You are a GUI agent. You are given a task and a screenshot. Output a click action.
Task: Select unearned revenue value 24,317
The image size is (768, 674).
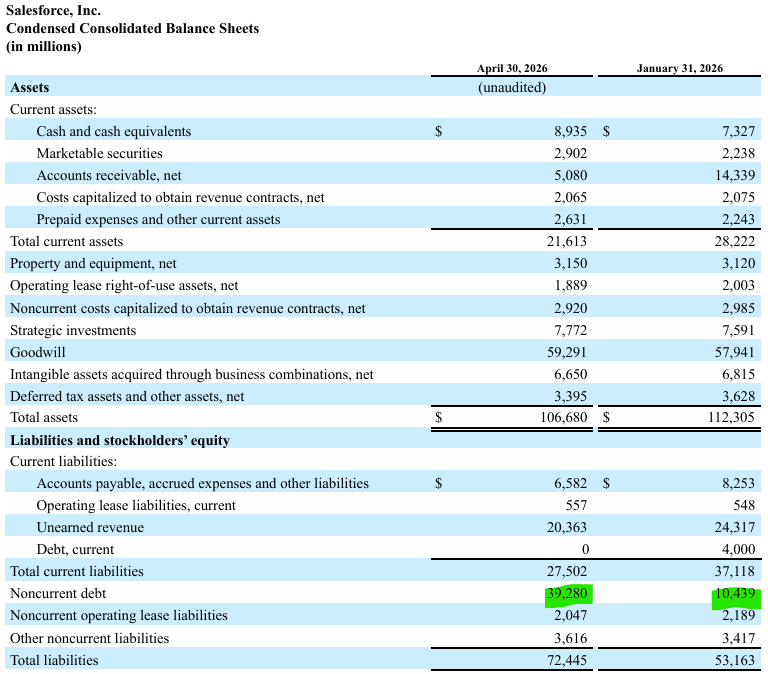pos(735,528)
